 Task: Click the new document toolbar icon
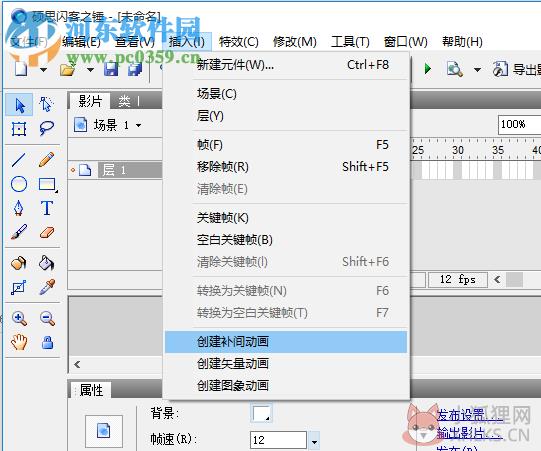pyautogui.click(x=21, y=69)
